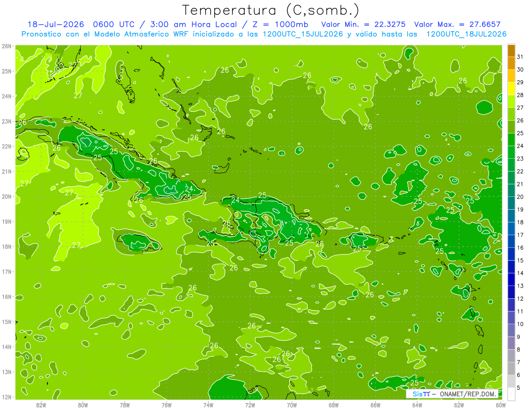Click the '80W' longitude axis label
Screen dimensions: 532x411
83,405
